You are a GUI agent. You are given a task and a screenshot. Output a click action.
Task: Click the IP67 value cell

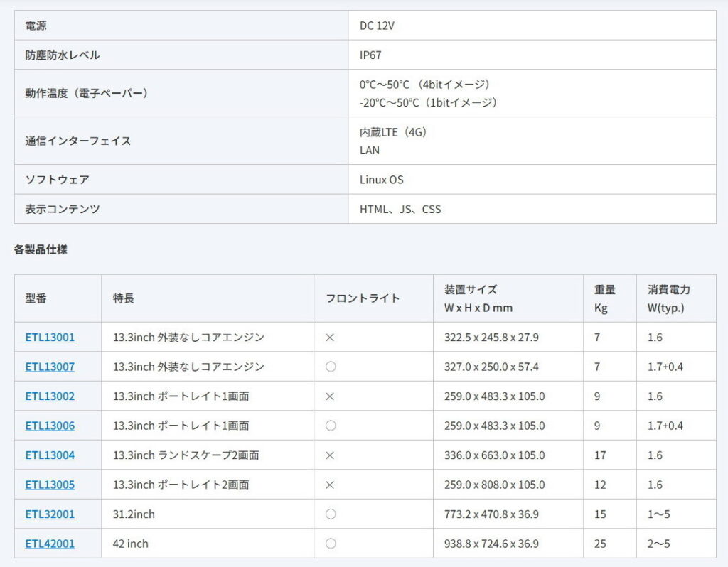click(x=370, y=55)
